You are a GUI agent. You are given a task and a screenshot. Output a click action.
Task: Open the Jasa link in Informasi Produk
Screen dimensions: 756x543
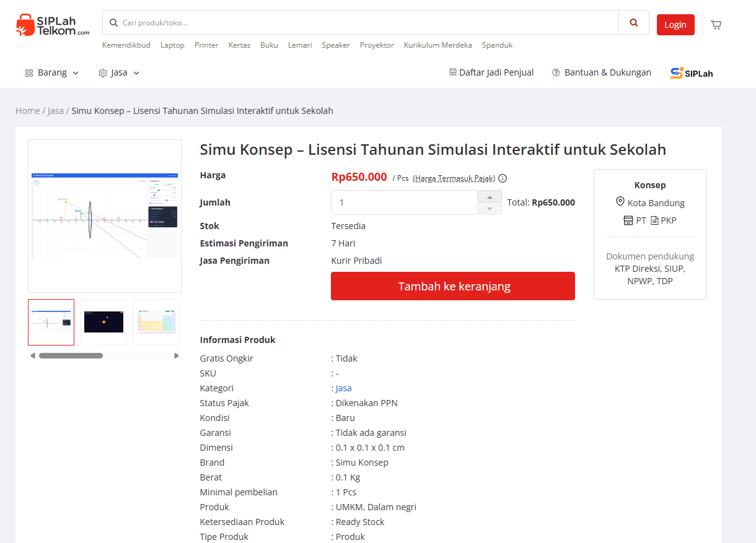pos(343,388)
